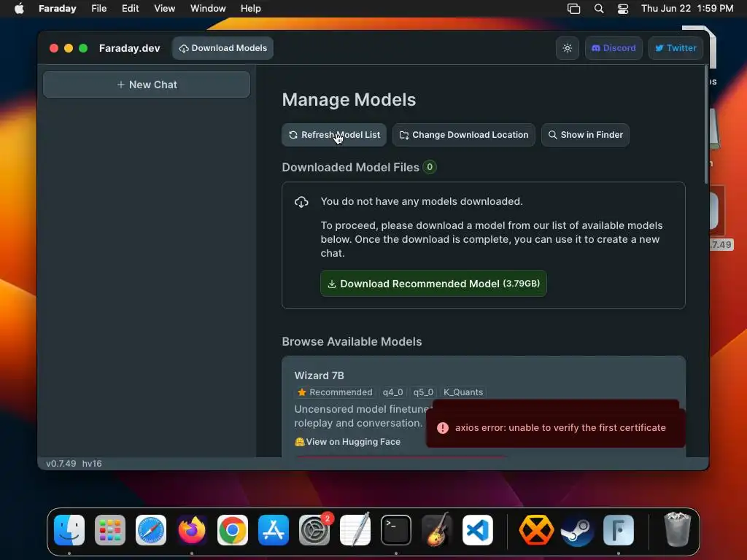Dismiss the axios certificate error toast
Viewport: 747px width, 560px height.
click(x=555, y=427)
